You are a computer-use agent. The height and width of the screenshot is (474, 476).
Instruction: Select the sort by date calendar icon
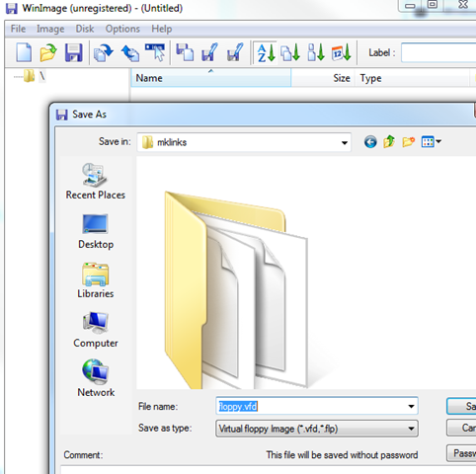341,52
